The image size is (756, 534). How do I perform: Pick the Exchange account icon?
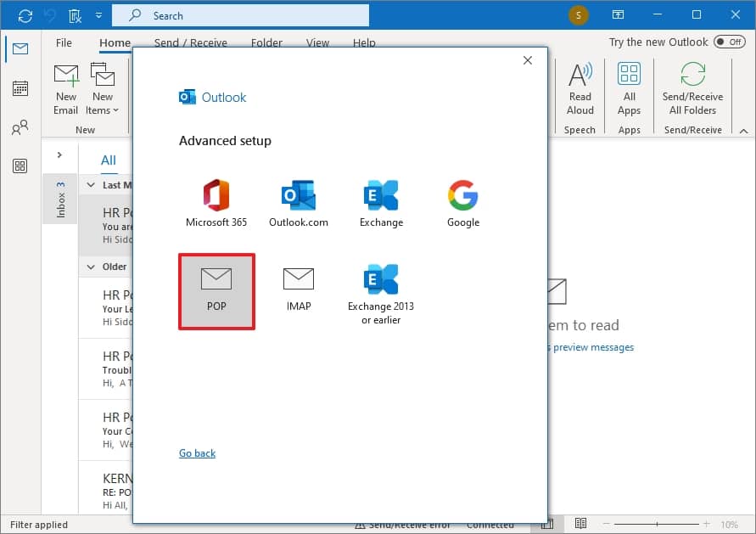(381, 204)
